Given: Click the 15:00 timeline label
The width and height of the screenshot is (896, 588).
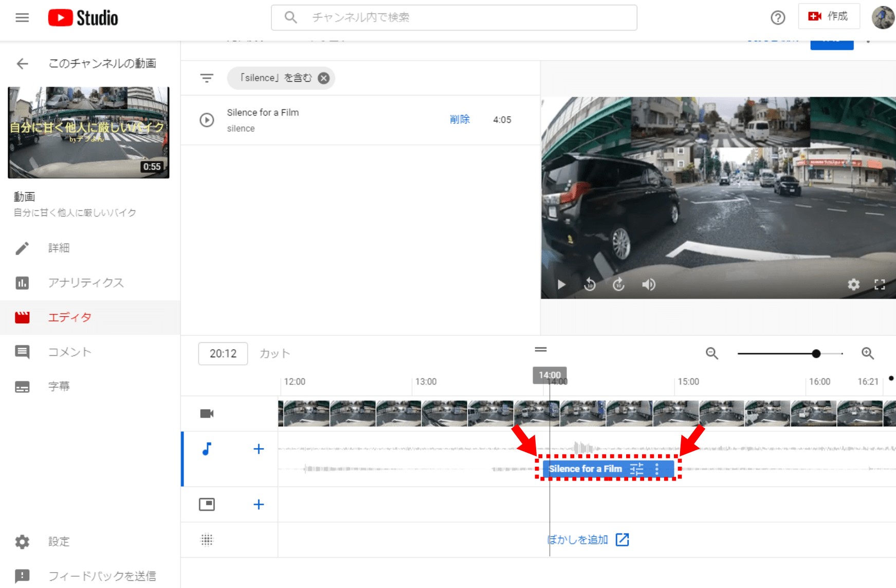Looking at the screenshot, I should (x=688, y=381).
